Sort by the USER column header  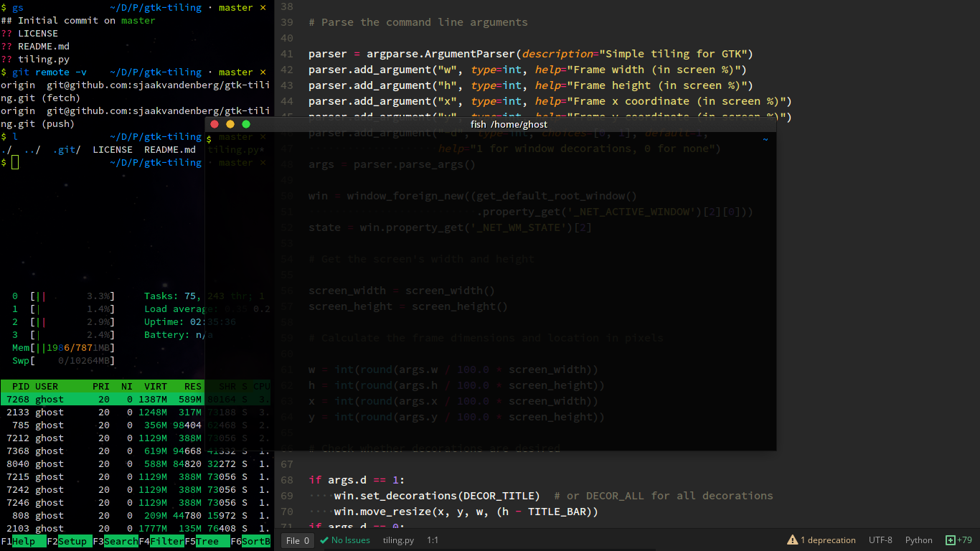click(47, 387)
